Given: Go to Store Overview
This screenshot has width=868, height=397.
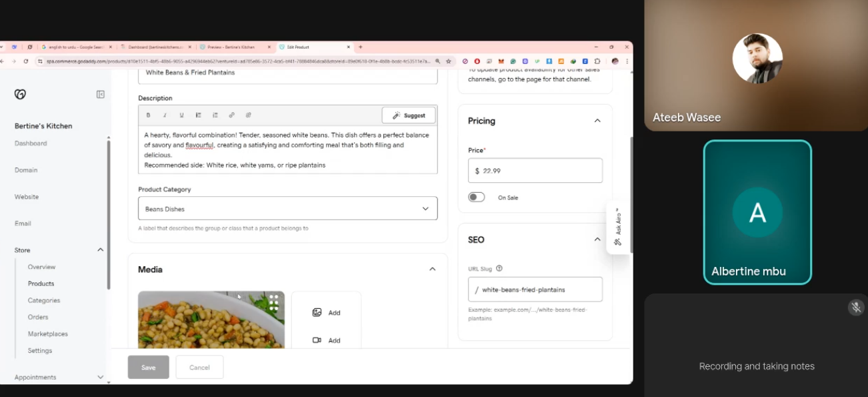Looking at the screenshot, I should point(41,266).
